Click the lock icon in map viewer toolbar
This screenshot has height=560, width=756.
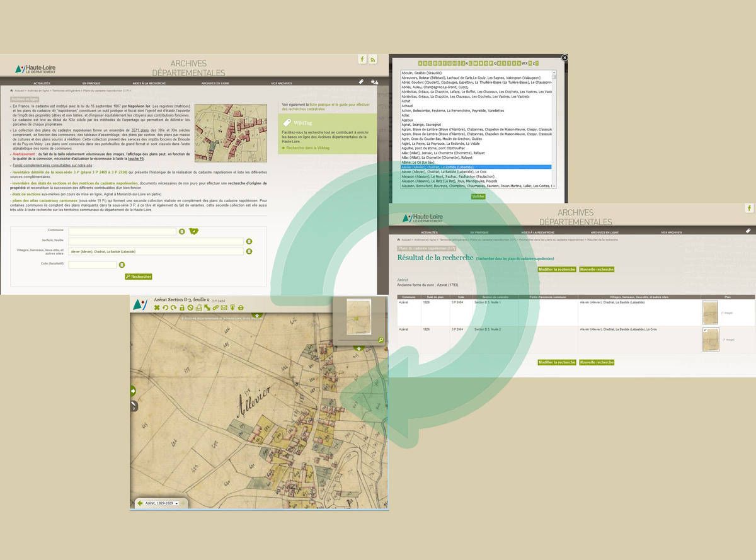coord(182,307)
